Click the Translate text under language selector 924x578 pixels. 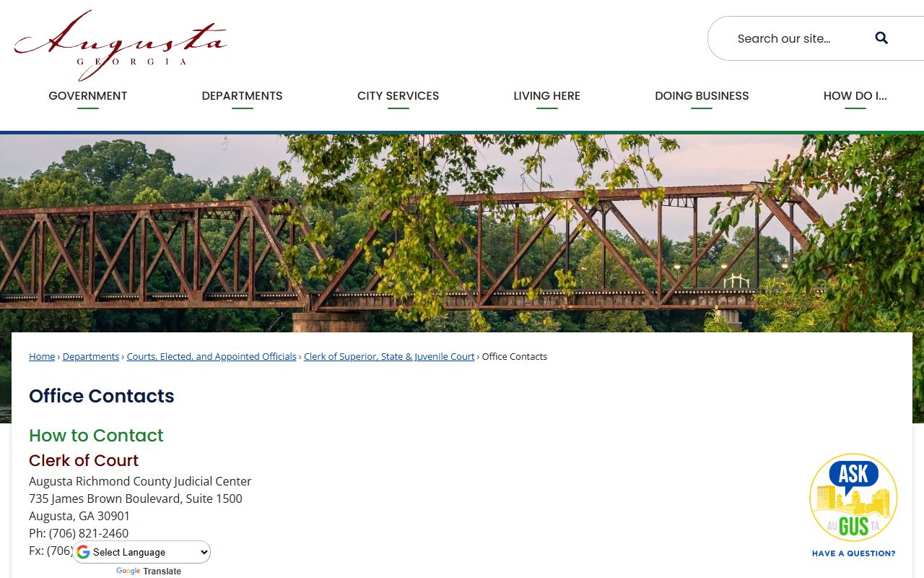[x=162, y=571]
